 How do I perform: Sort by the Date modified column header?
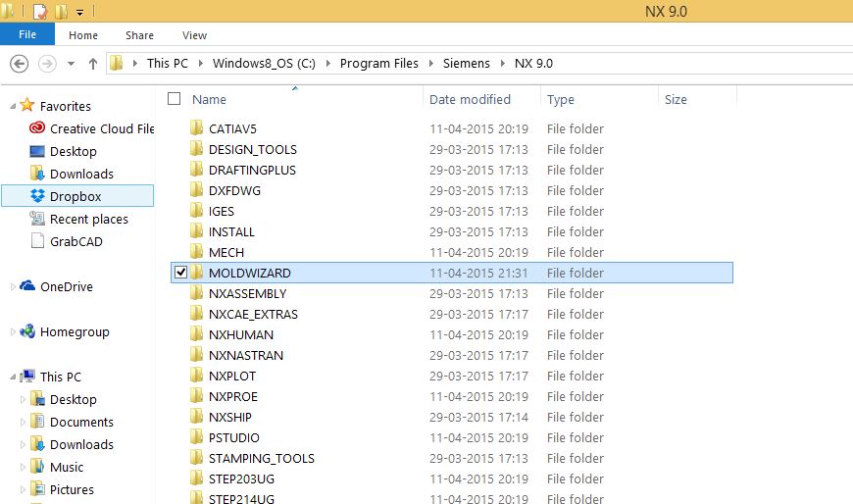coord(470,100)
